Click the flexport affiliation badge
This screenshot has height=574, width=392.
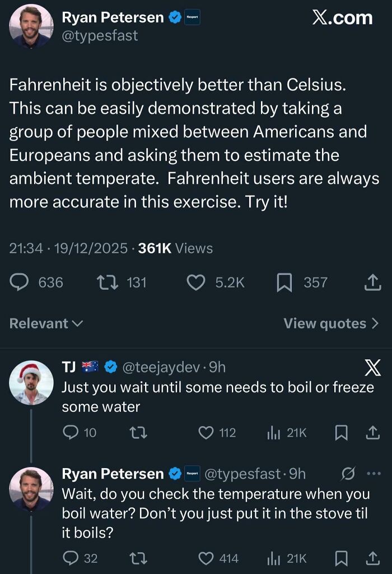click(193, 17)
